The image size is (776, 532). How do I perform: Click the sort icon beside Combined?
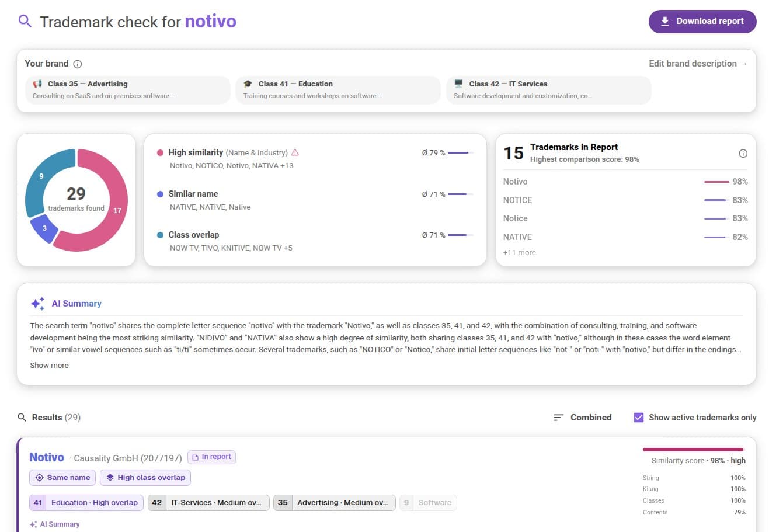(558, 418)
